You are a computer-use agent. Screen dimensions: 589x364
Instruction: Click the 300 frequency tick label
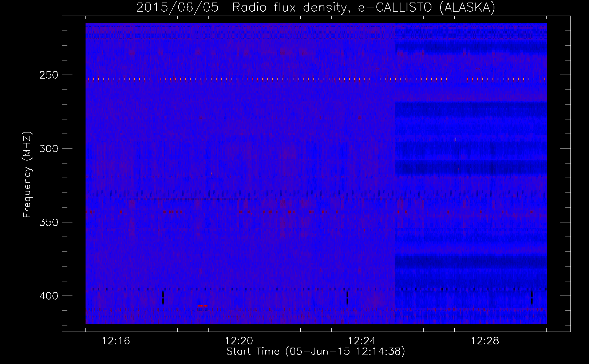click(x=49, y=149)
